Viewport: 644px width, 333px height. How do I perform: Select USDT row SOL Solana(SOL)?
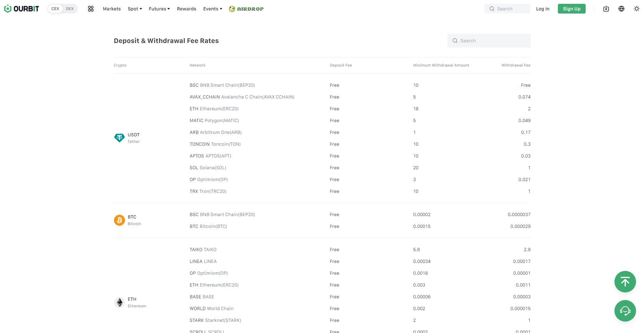coord(208,168)
